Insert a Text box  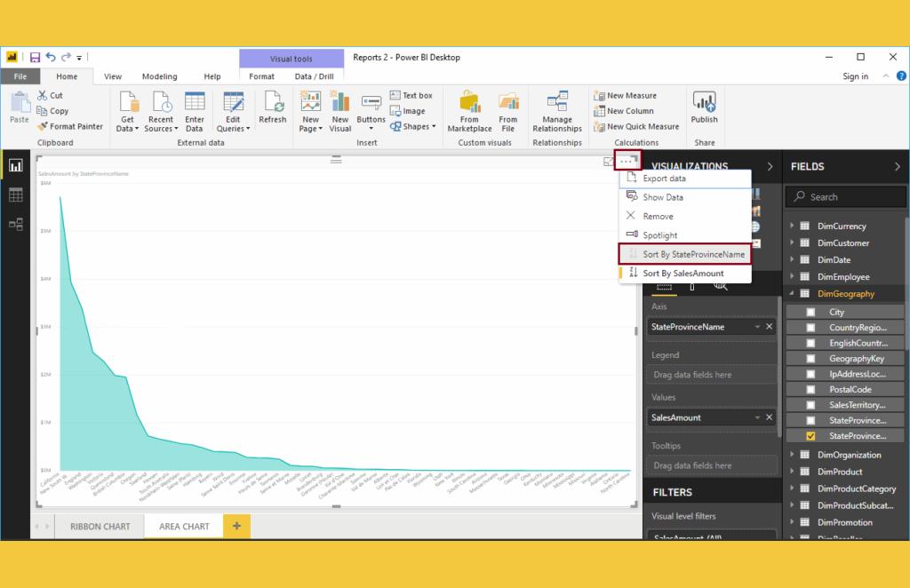(x=411, y=95)
